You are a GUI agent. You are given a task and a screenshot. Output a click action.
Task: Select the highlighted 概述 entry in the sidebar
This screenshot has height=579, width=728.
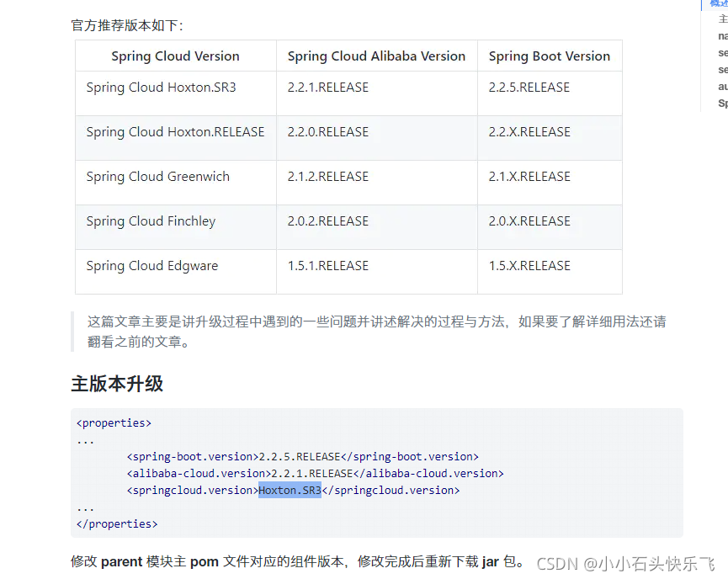(717, 4)
